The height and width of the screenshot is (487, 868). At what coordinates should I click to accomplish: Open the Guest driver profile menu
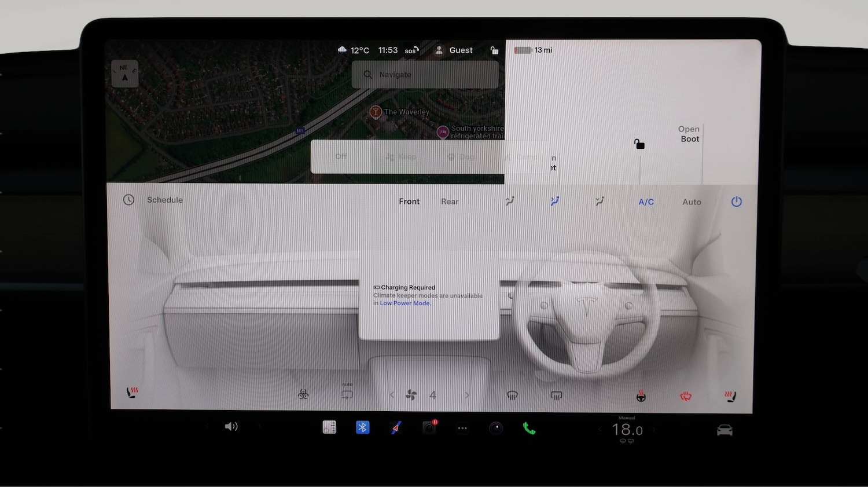[455, 50]
